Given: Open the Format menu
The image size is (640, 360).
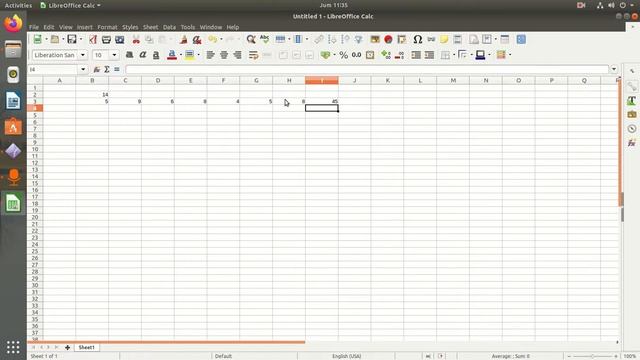Looking at the screenshot, I should (107, 27).
